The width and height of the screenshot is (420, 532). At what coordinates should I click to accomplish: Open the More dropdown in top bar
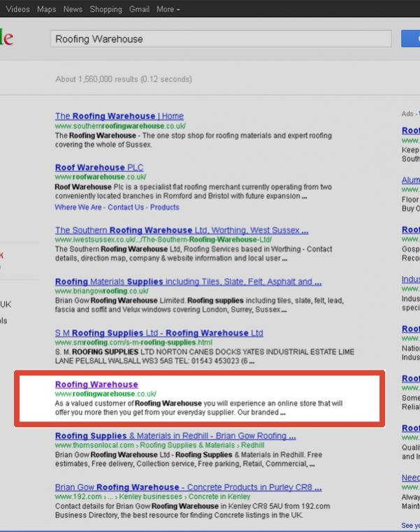click(168, 9)
